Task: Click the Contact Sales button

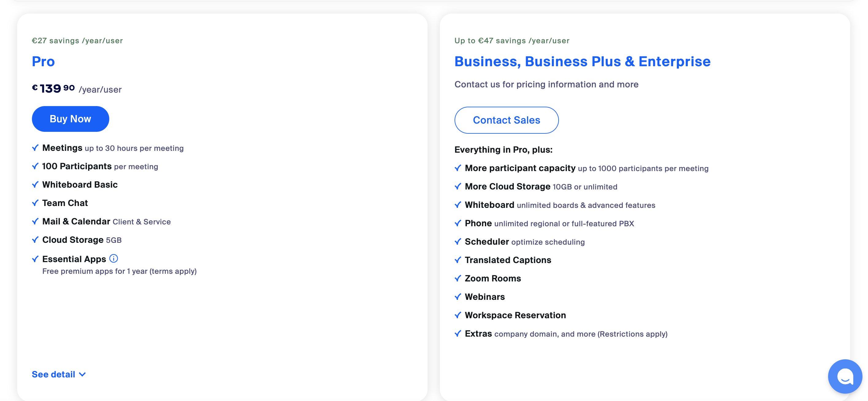Action: (506, 120)
